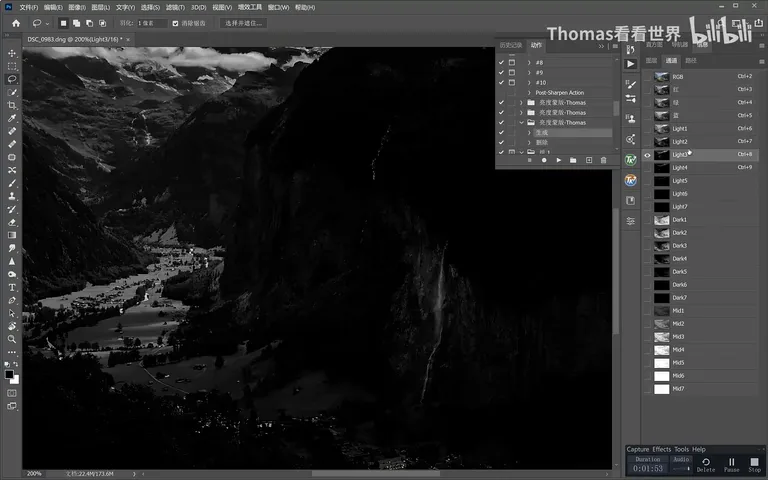This screenshot has height=480, width=768.
Task: Choose Subtract from selection mode icon
Action: pyautogui.click(x=89, y=23)
